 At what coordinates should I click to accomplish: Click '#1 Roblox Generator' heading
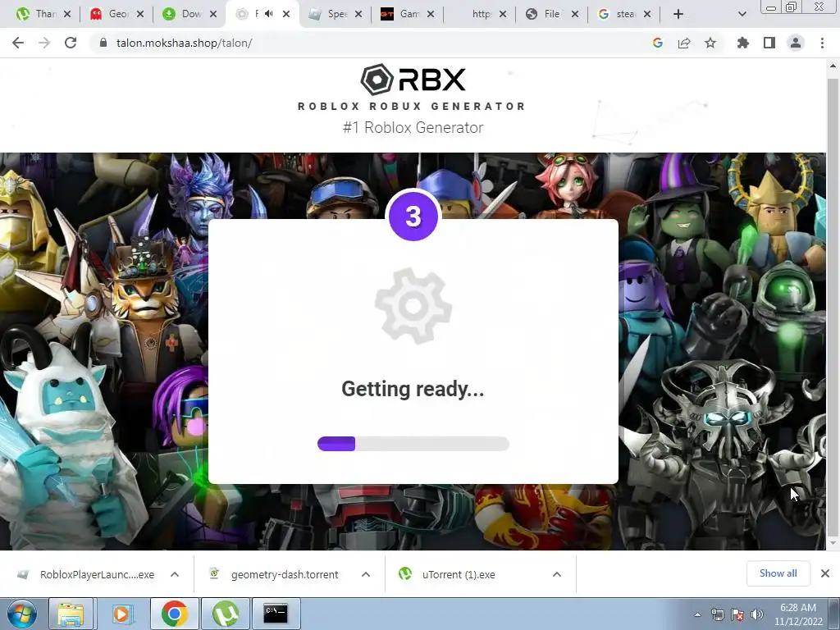pyautogui.click(x=413, y=127)
